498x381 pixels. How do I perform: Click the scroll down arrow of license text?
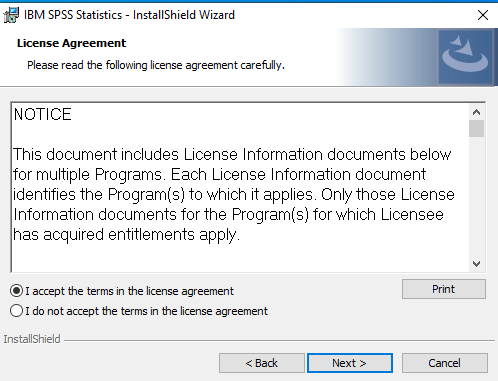[x=476, y=264]
